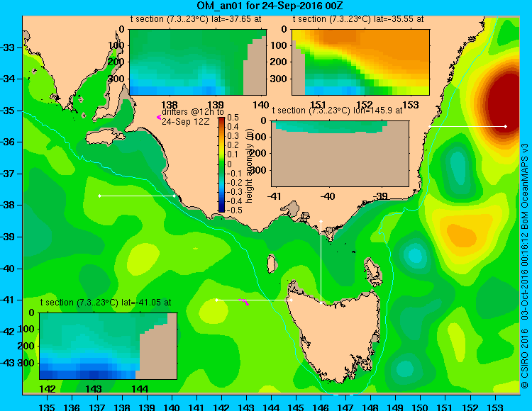
Task: Click the magenta drifter track west of Tasmania
Action: coord(244,301)
